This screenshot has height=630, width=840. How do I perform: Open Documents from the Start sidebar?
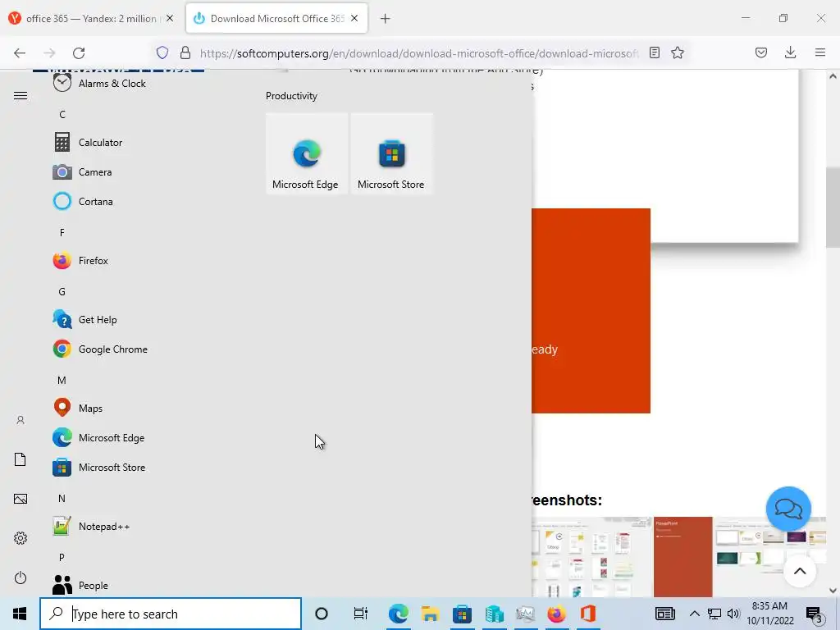click(x=21, y=459)
